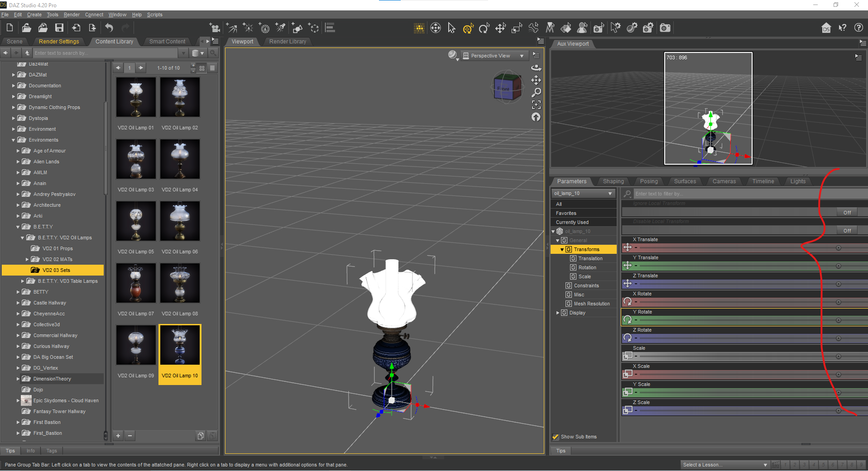Create a new null object icon

(x=314, y=28)
